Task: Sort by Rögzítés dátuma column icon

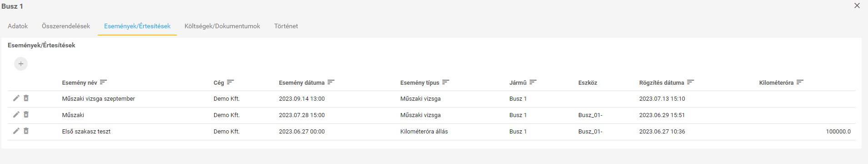Action: [x=691, y=82]
